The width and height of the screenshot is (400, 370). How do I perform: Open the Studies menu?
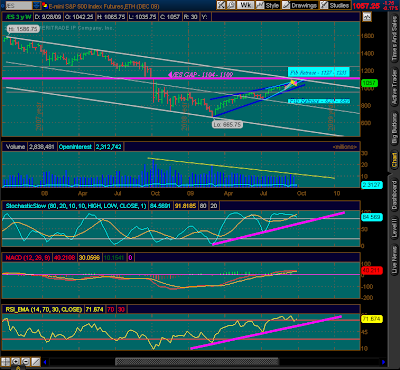click(x=335, y=5)
